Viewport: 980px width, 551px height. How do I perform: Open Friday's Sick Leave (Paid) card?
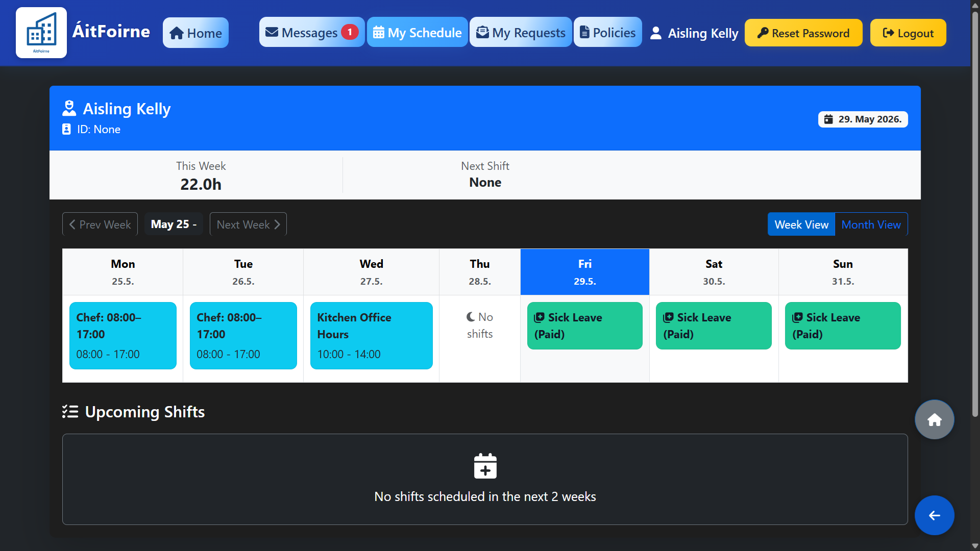click(585, 325)
